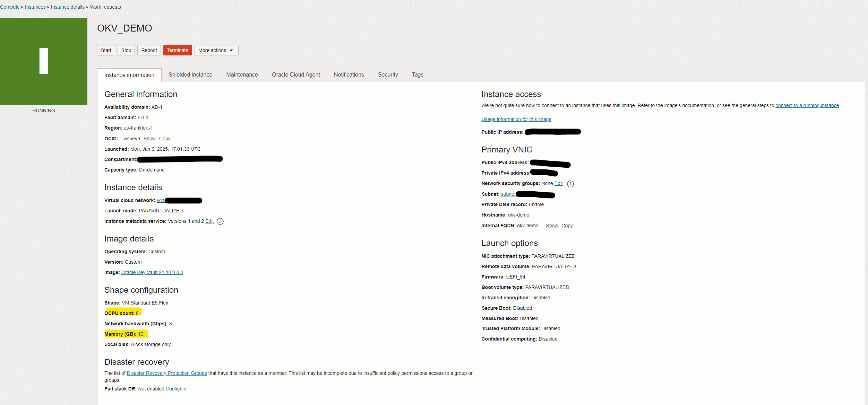Copy the instance OCID
The height and width of the screenshot is (405, 868).
pyautogui.click(x=164, y=139)
